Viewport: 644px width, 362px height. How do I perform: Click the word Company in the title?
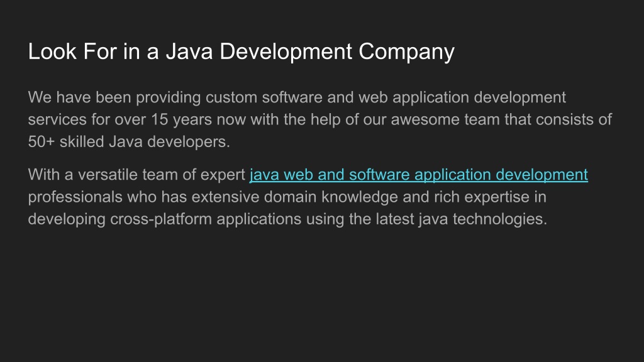click(406, 52)
